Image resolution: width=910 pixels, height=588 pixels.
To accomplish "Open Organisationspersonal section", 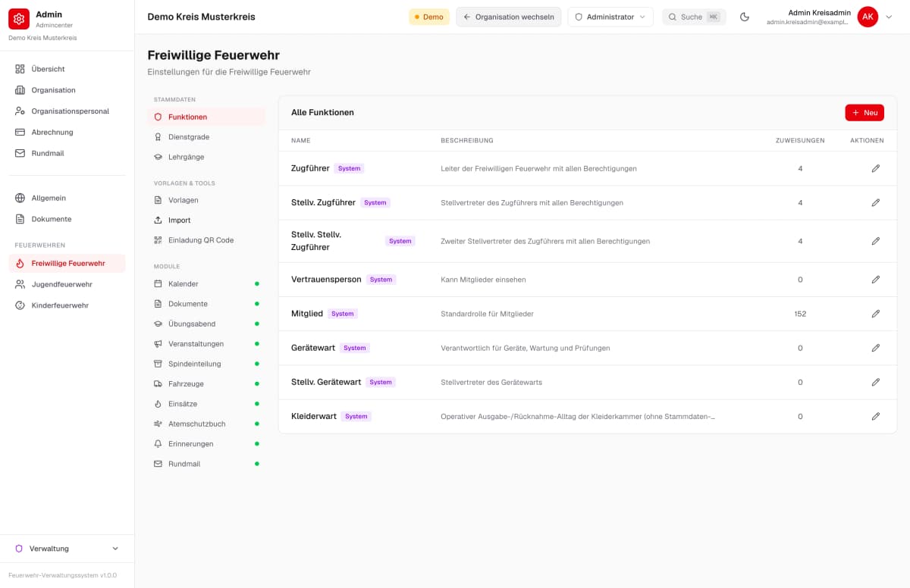I will 67,111.
